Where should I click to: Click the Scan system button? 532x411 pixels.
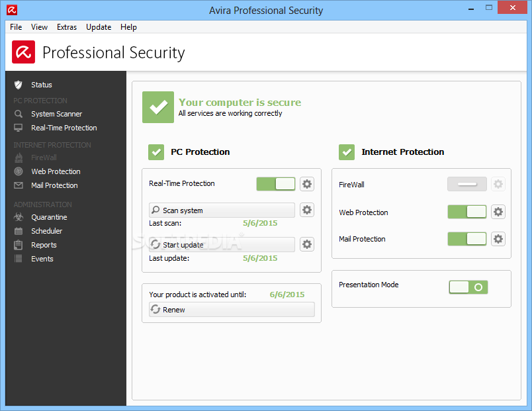point(222,210)
